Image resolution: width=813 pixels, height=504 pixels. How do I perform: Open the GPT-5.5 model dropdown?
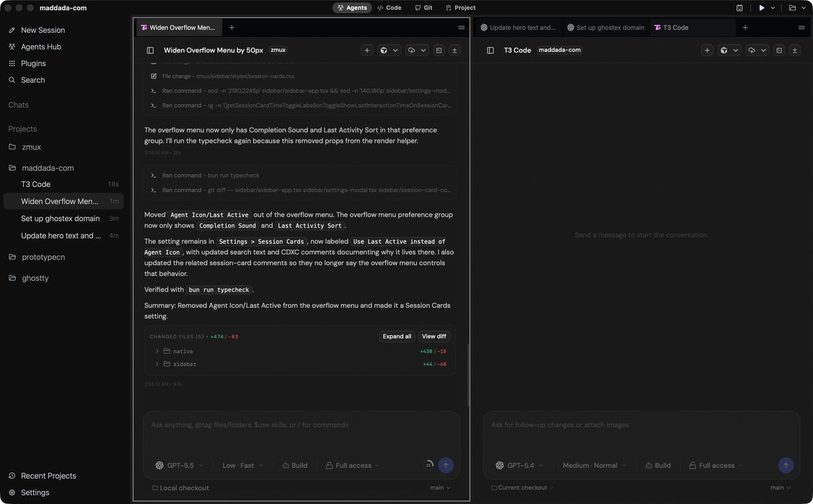pyautogui.click(x=179, y=465)
